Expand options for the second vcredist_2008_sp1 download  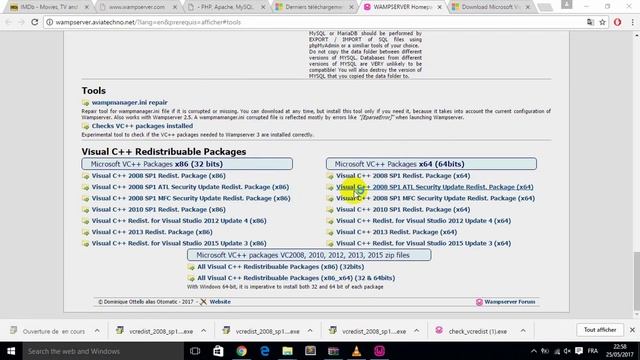tap(310, 331)
